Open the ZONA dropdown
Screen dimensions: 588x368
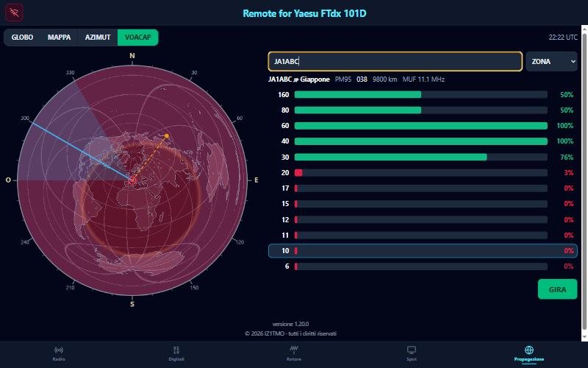point(551,62)
